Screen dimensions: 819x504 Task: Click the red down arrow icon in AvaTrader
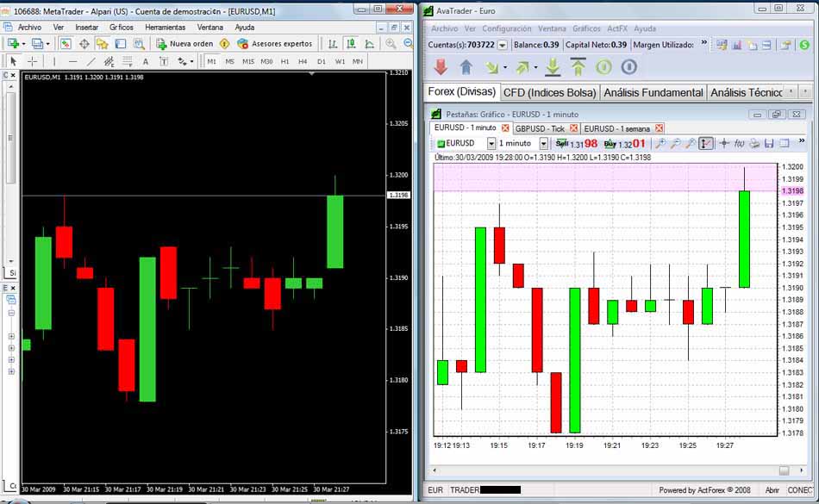(441, 66)
